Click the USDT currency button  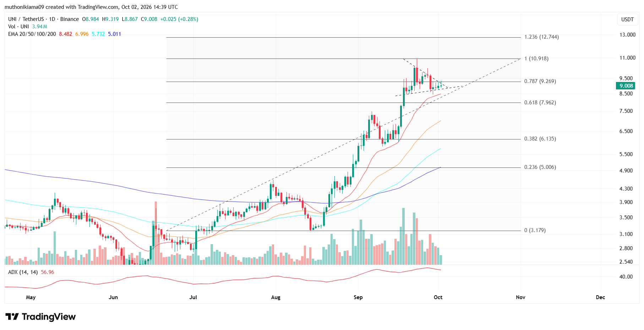click(x=627, y=20)
